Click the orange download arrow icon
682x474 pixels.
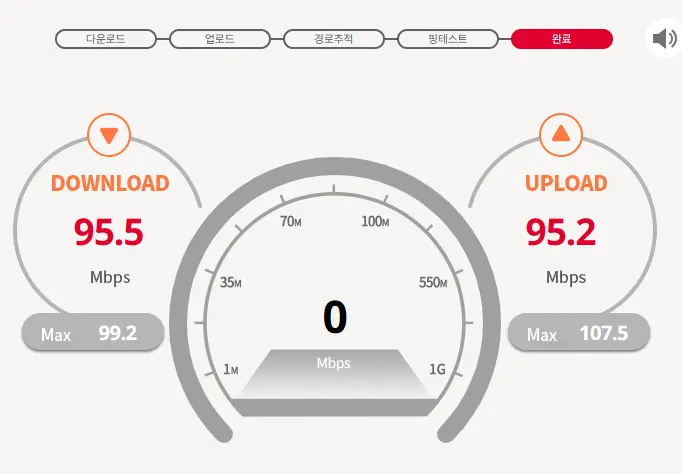(x=109, y=135)
